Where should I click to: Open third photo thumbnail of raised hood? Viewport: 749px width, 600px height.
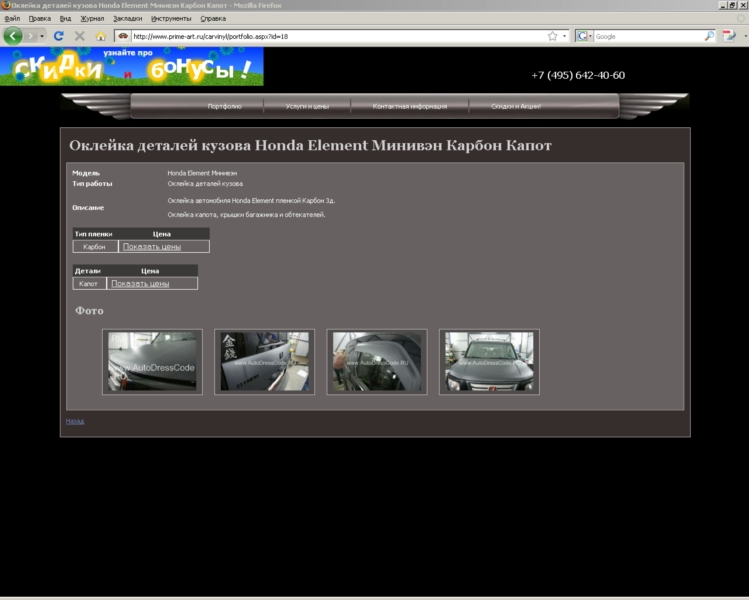pos(377,362)
